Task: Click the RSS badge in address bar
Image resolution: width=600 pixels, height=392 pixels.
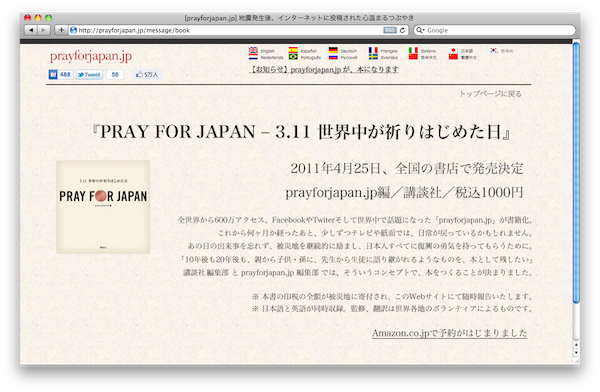Action: point(390,30)
